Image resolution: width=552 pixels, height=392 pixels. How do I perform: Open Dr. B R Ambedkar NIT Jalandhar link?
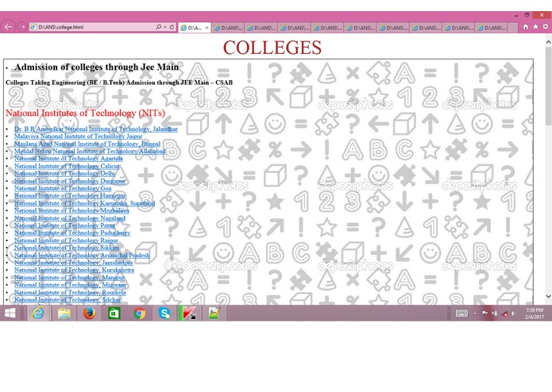point(96,129)
